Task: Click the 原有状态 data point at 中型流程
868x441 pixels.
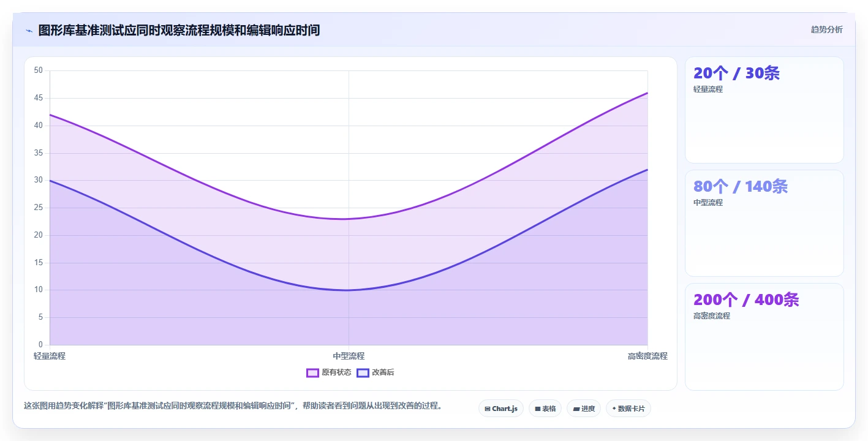Action: pyautogui.click(x=349, y=219)
